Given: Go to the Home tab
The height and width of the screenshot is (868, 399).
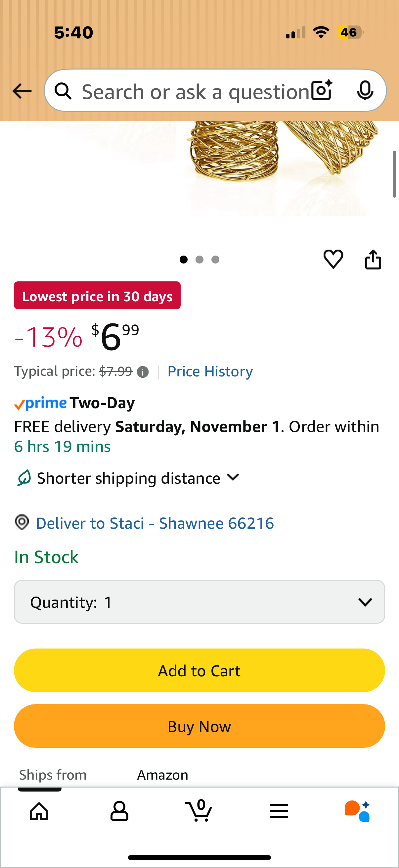Looking at the screenshot, I should [x=39, y=811].
